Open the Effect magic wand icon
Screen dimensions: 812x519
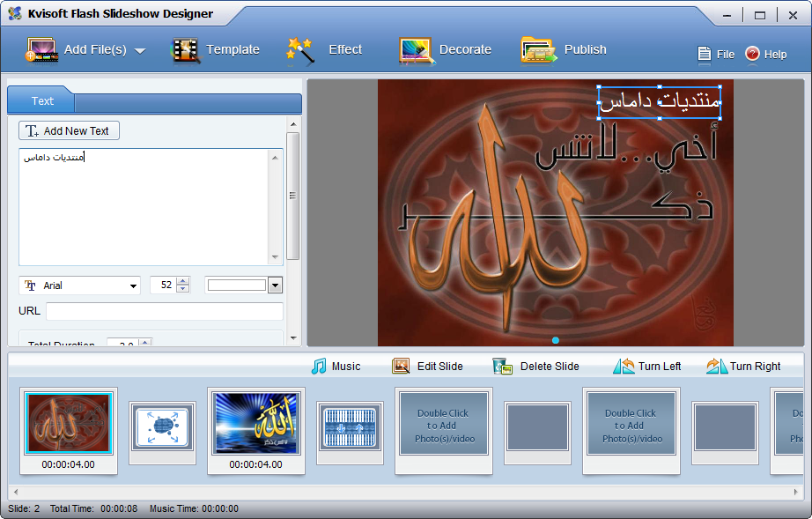300,50
